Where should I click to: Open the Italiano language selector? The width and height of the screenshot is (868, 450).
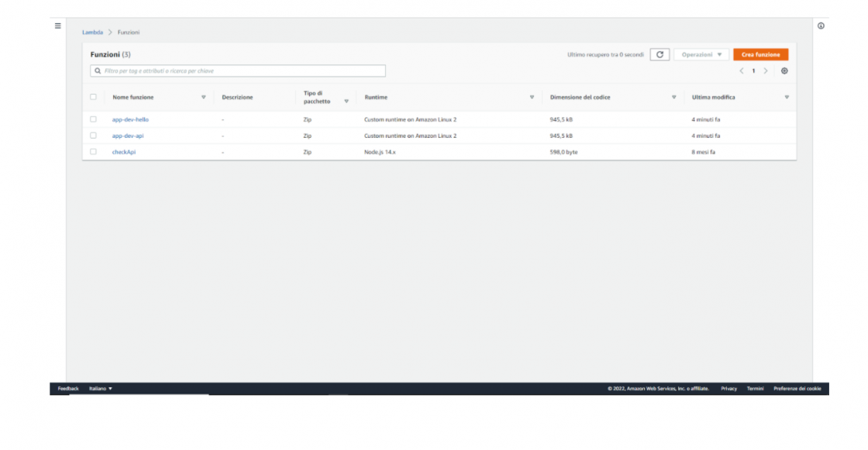tap(101, 388)
